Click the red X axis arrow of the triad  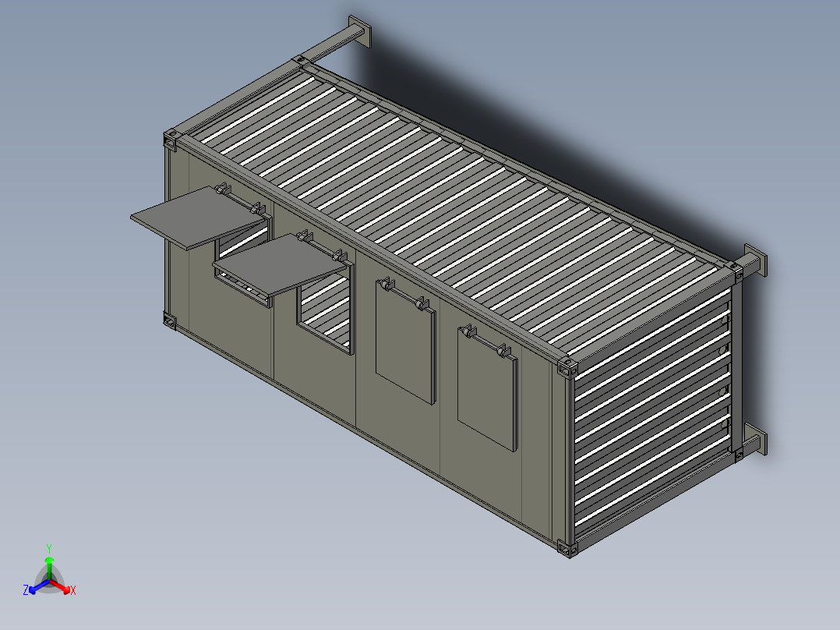coord(61,586)
